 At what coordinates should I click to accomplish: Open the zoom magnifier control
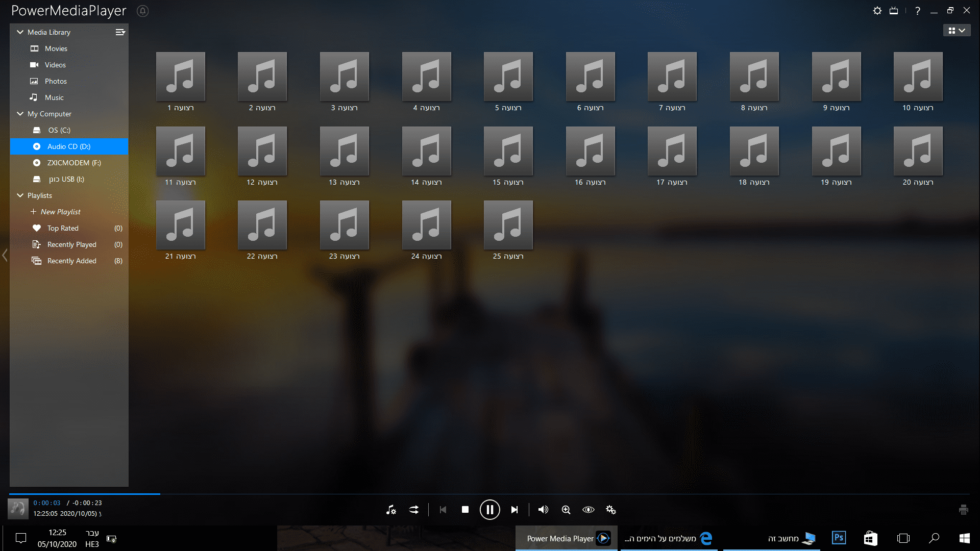pos(566,510)
